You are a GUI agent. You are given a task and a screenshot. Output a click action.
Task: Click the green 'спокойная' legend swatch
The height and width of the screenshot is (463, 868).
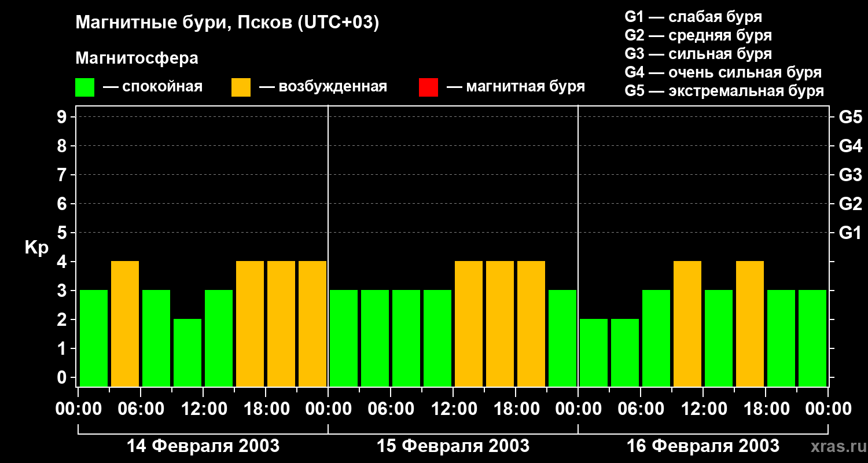tap(85, 87)
